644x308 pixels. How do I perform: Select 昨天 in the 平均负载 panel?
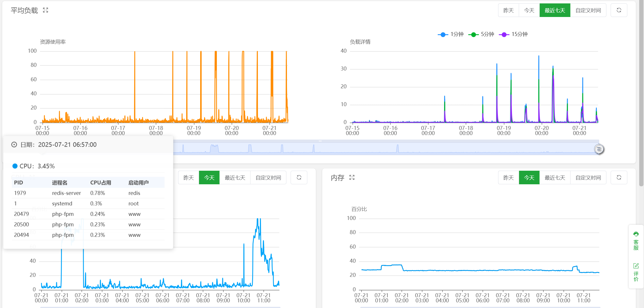[508, 10]
